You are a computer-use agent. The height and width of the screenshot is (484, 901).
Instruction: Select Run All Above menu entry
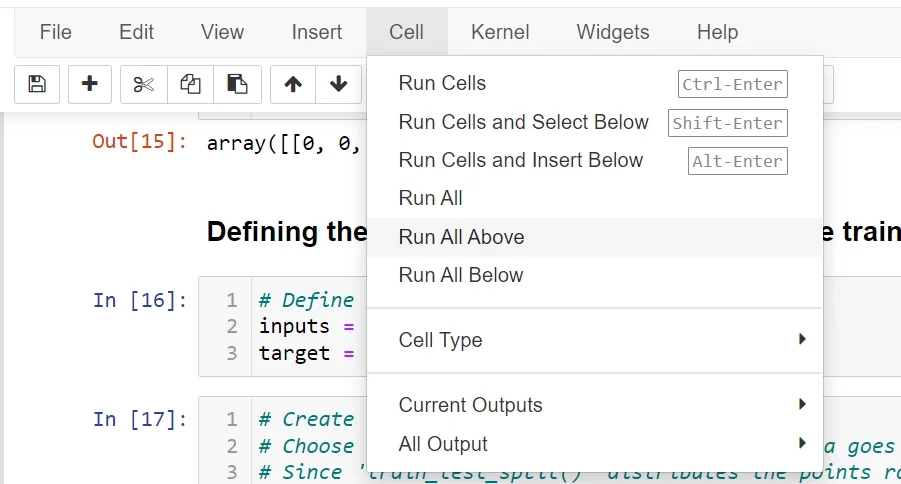(x=461, y=237)
